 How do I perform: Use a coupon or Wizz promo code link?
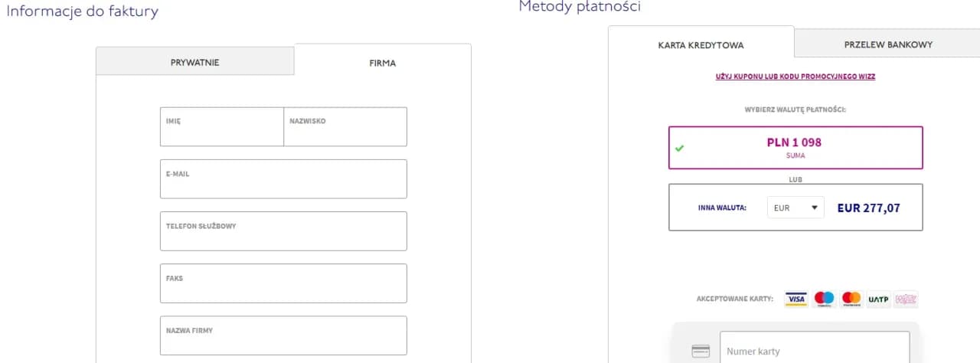click(x=795, y=77)
